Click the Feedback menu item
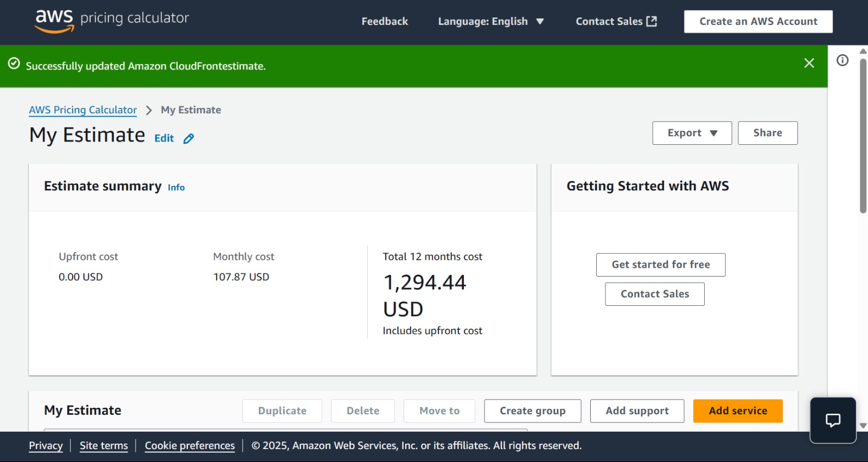This screenshot has height=462, width=868. (x=385, y=22)
